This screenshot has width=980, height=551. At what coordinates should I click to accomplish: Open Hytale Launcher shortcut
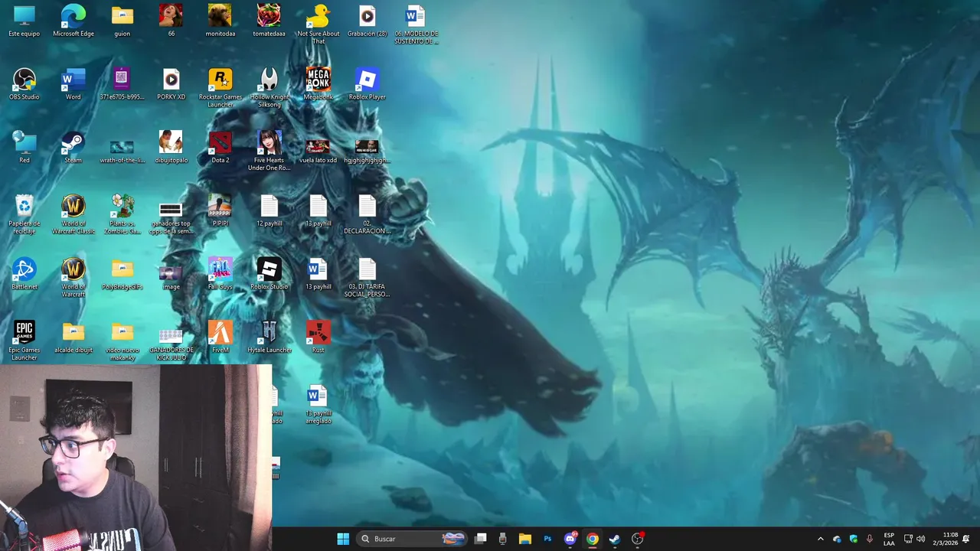tap(269, 337)
